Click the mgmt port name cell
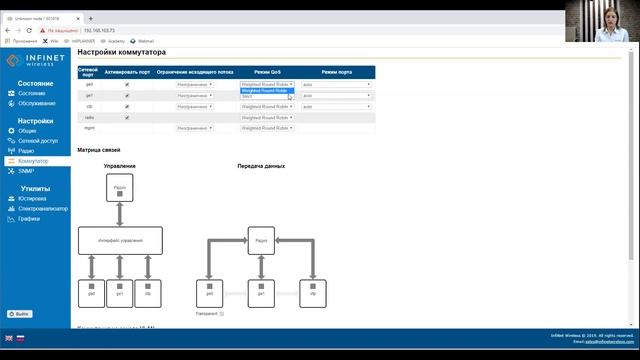The image size is (640, 360). click(89, 128)
